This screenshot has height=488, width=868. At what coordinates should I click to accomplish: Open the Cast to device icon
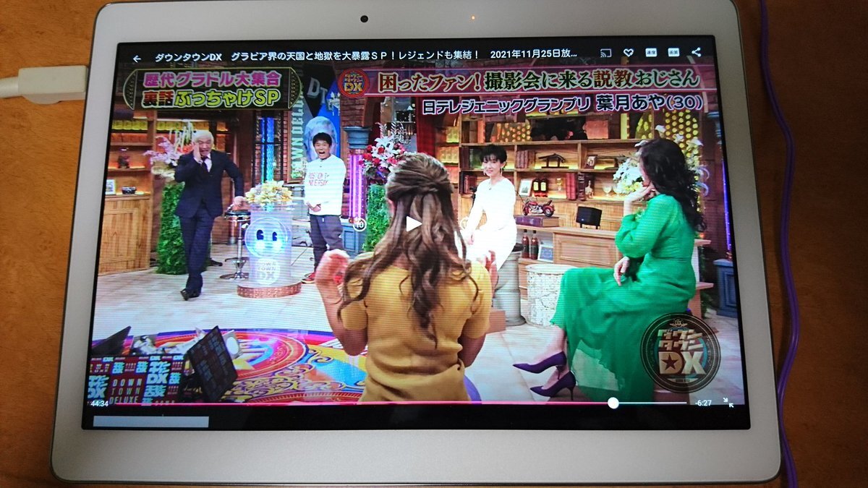[606, 53]
